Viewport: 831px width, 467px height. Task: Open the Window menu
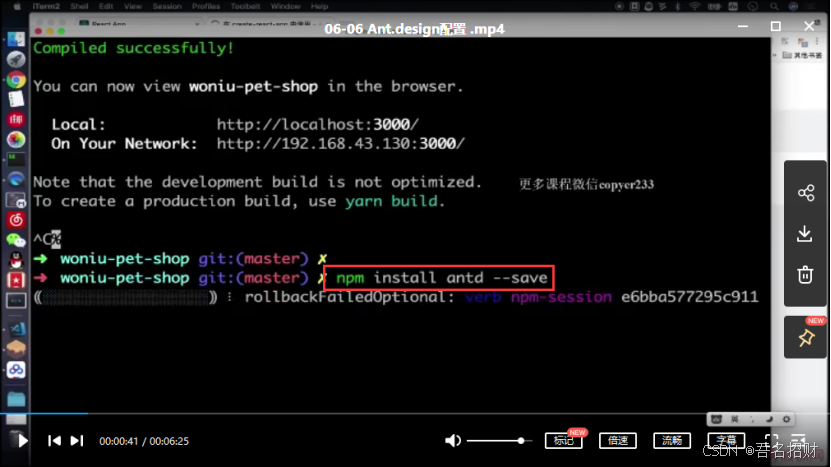click(x=285, y=6)
